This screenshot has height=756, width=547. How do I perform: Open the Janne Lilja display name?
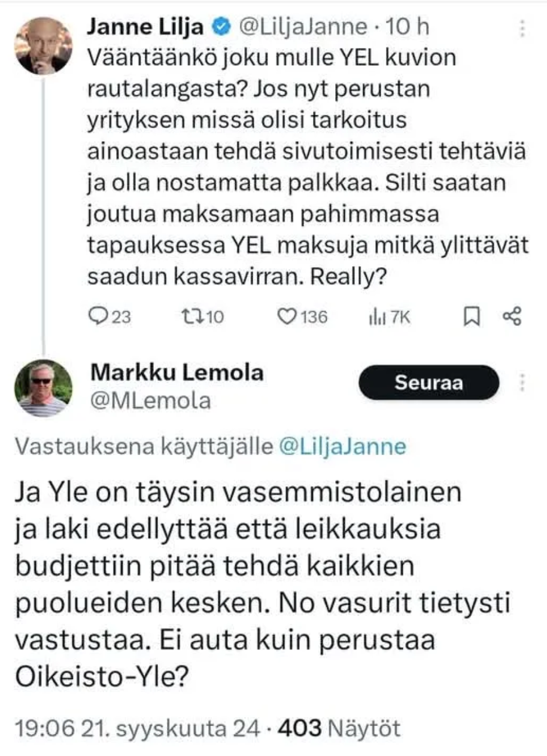148,27
